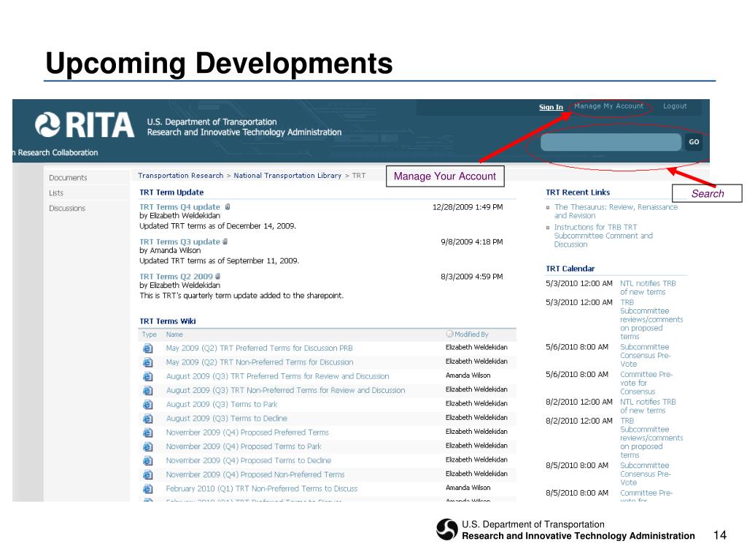Open May 2009 (Q2) TRT Non-Preferred Terms for Discussion
Viewport: 747px width, 560px height.
click(x=260, y=362)
